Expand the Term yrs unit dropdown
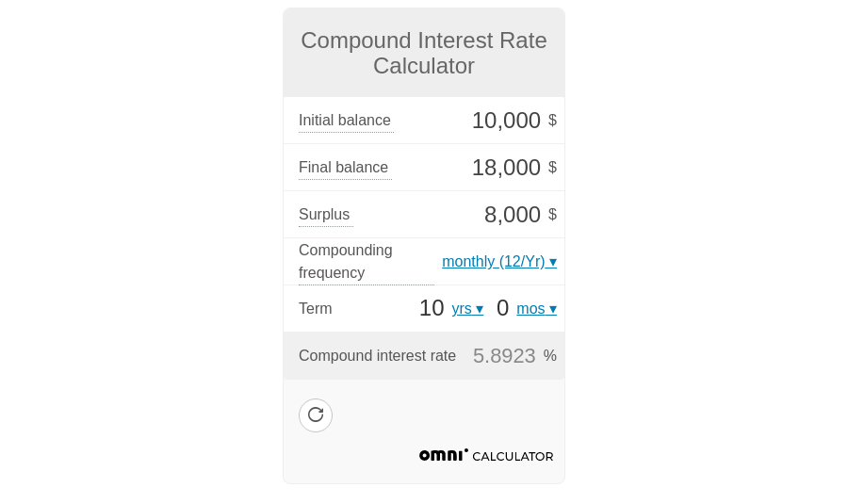Screen dimensions: 848x504 coord(467,309)
